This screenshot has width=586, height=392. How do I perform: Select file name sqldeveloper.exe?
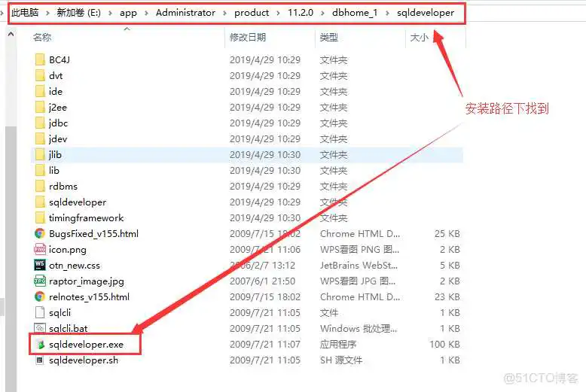pos(87,344)
